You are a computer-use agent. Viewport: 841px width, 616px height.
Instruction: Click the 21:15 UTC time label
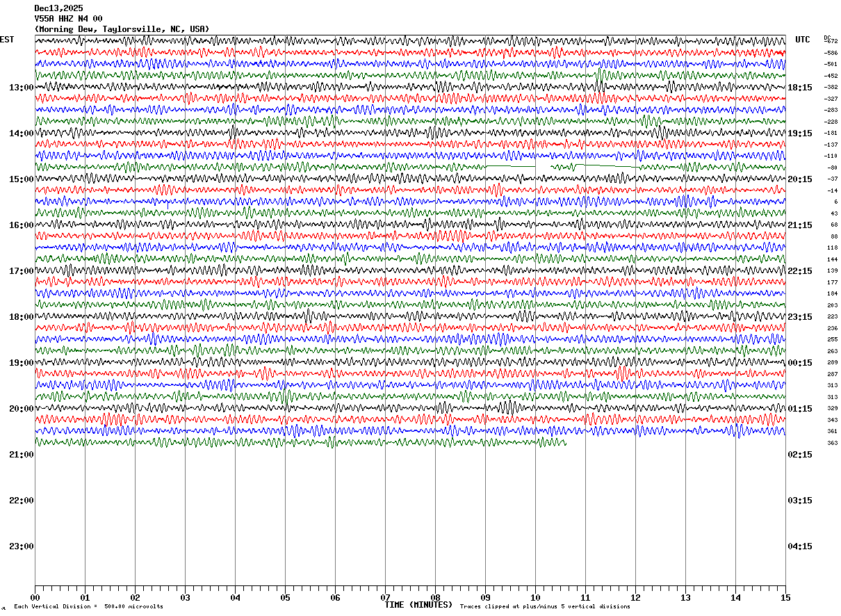point(800,225)
